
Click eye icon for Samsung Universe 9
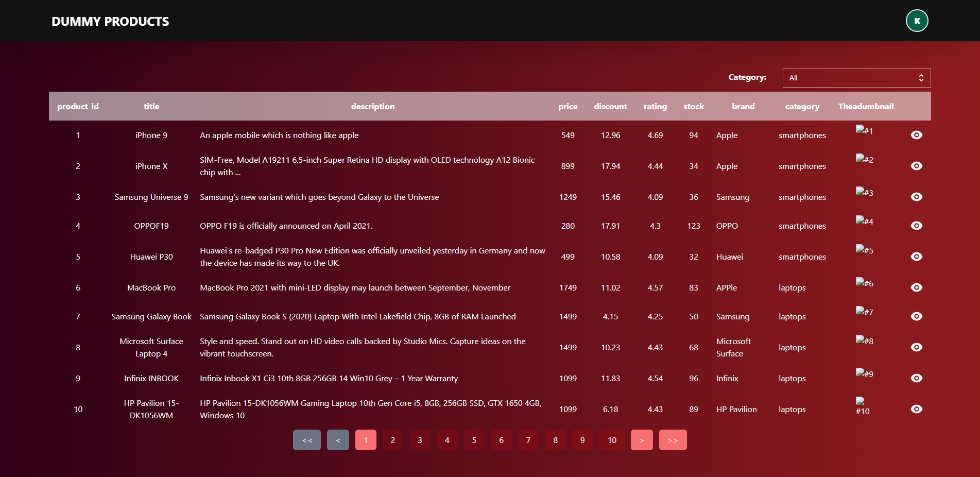(916, 197)
